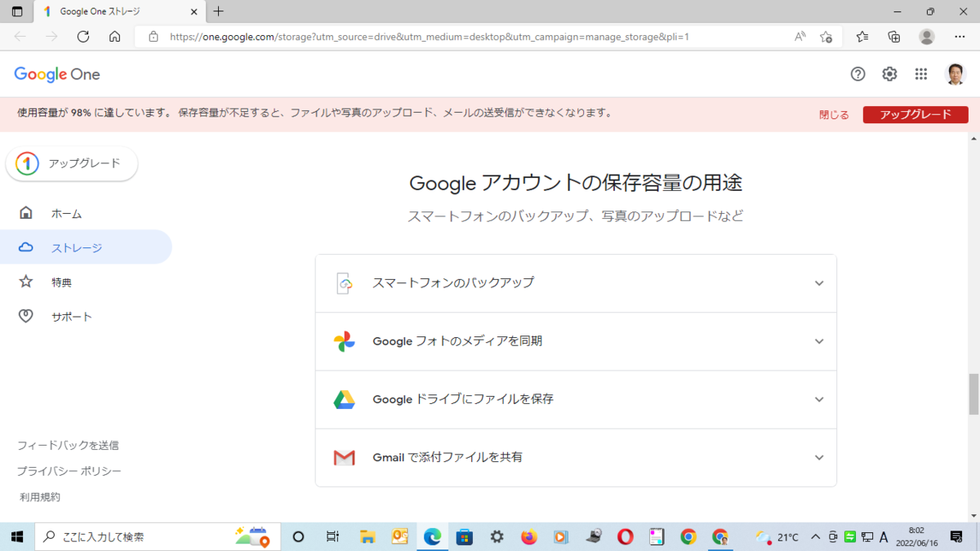Go to browser home page icon
980x551 pixels.
point(114,37)
